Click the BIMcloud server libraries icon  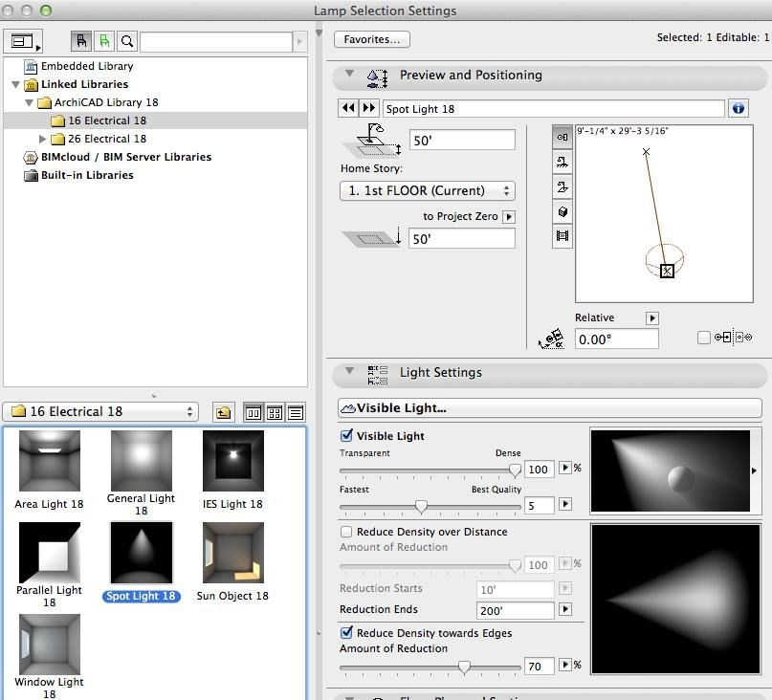point(31,158)
